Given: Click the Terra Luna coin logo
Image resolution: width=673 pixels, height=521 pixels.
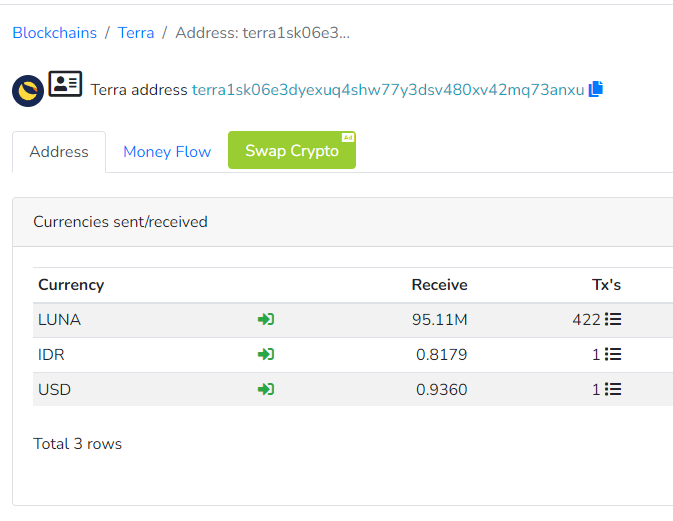Looking at the screenshot, I should pos(28,91).
